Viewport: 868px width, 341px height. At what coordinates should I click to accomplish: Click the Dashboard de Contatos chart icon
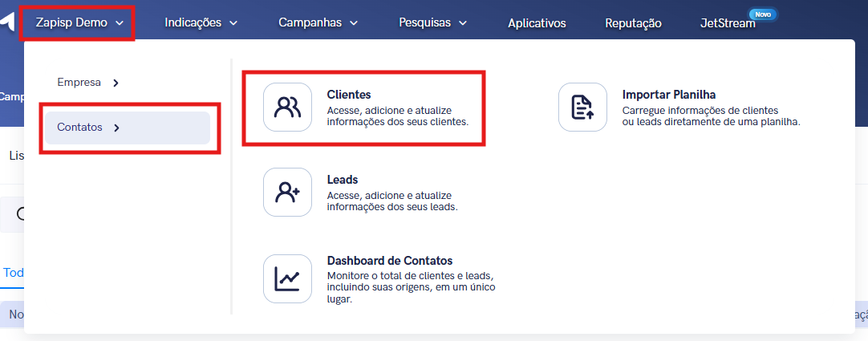pos(287,278)
